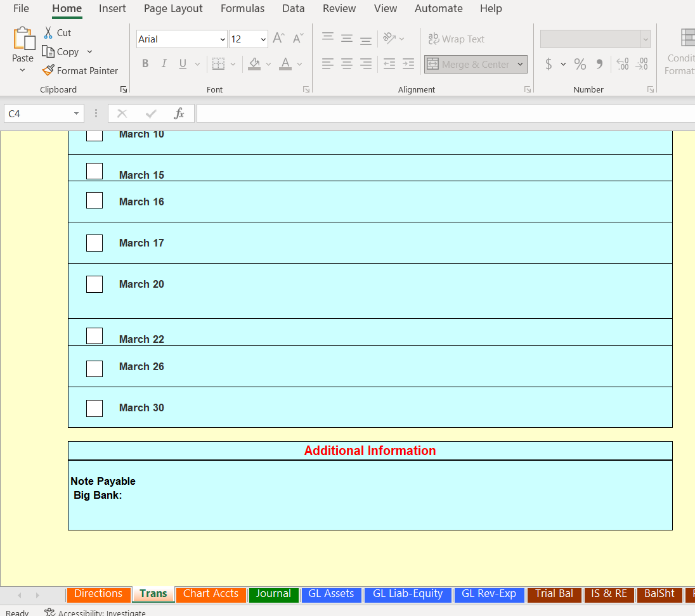Check the March 26 checkbox

tap(94, 368)
